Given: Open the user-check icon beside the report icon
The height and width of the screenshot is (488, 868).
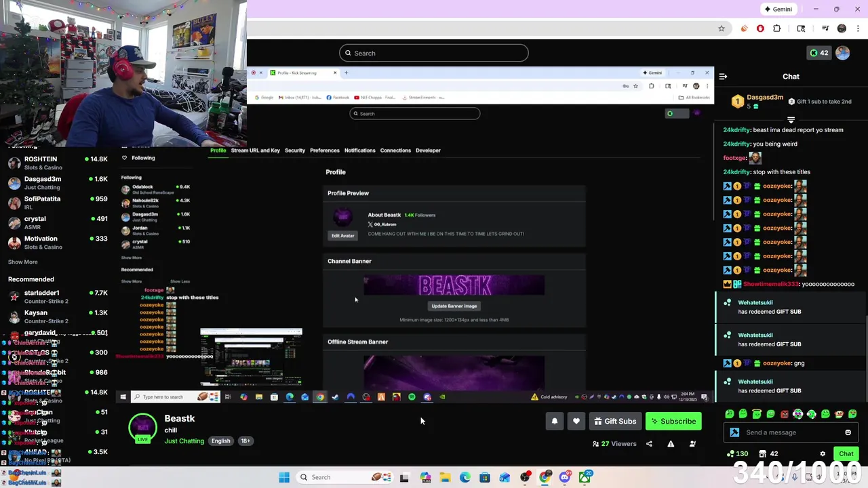Looking at the screenshot, I should click(692, 444).
